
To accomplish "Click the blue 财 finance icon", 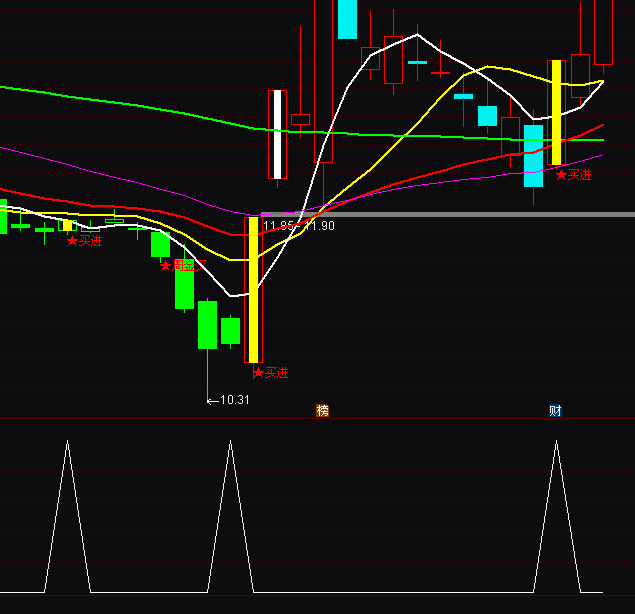I will (x=555, y=411).
